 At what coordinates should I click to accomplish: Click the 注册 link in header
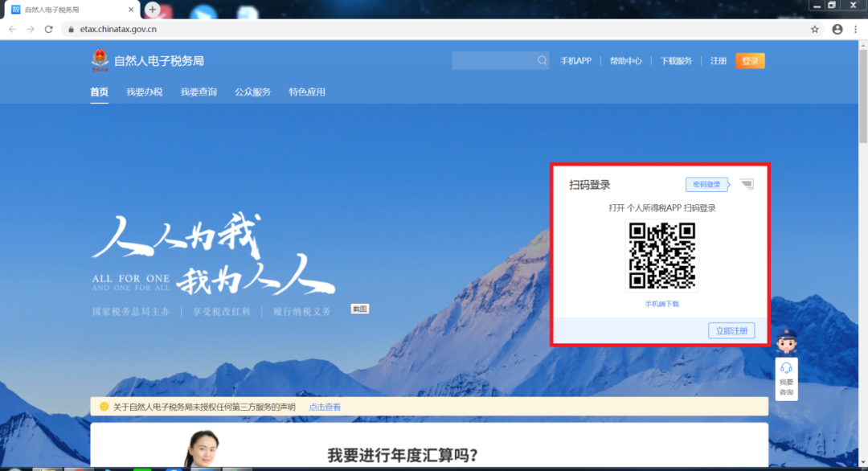tap(719, 61)
